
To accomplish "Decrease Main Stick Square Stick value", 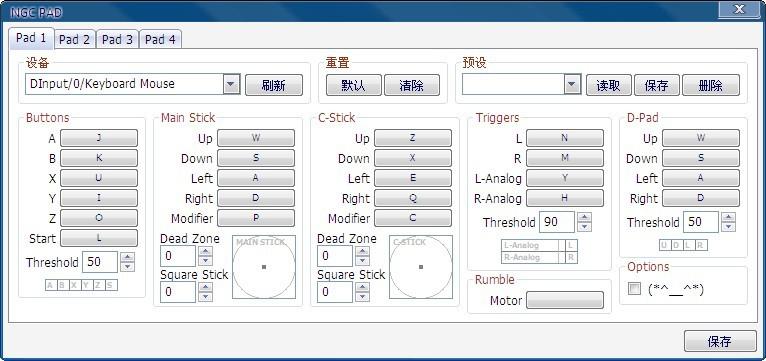I will [205, 297].
